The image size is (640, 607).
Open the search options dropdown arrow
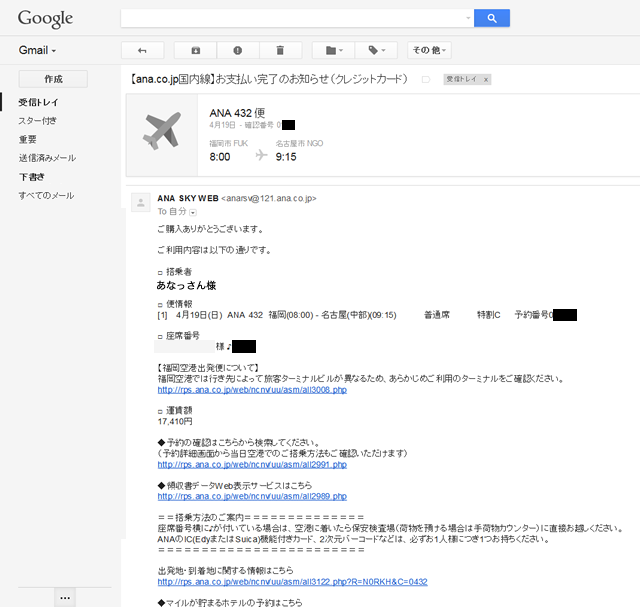(x=468, y=18)
